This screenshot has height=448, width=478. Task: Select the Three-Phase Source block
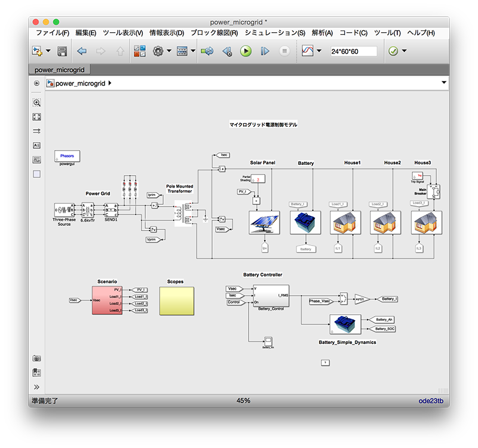(x=65, y=210)
